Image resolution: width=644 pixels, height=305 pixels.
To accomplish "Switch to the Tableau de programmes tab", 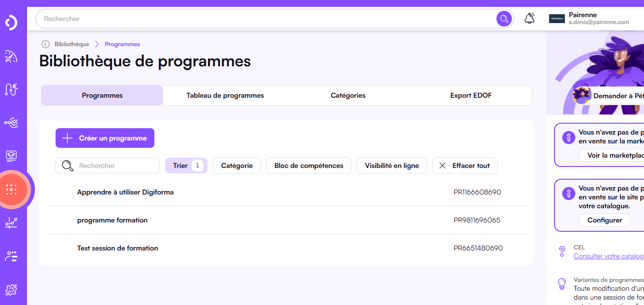I will point(225,95).
